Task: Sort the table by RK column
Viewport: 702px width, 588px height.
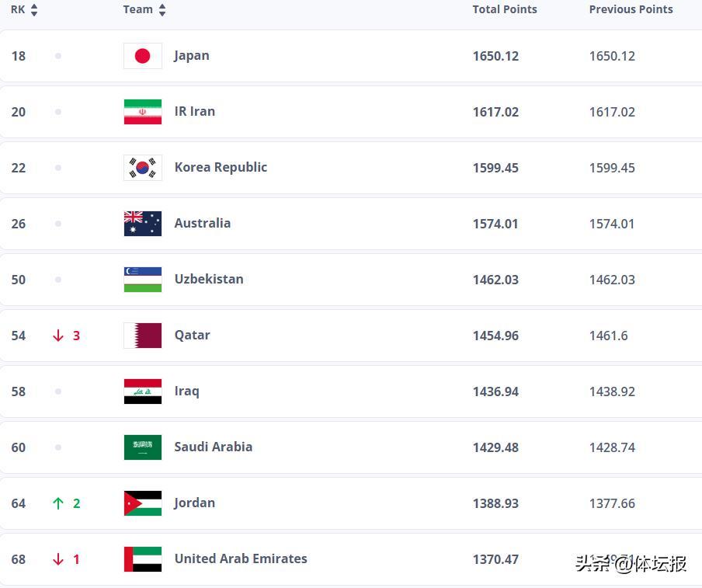Action: 24,10
